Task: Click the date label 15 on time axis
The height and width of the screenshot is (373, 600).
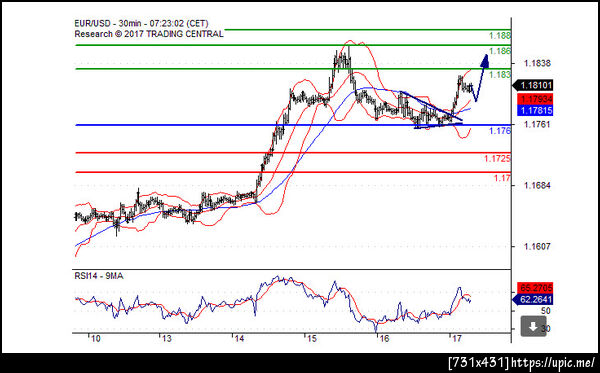Action: pos(312,339)
